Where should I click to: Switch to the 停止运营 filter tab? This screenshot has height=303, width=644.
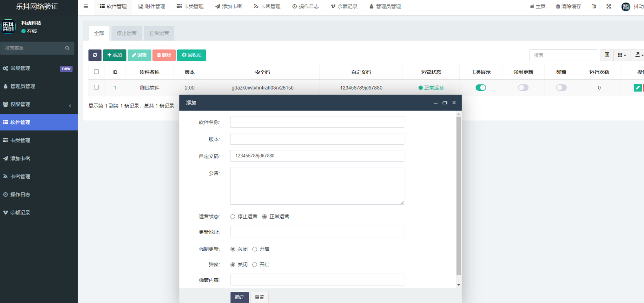click(126, 33)
